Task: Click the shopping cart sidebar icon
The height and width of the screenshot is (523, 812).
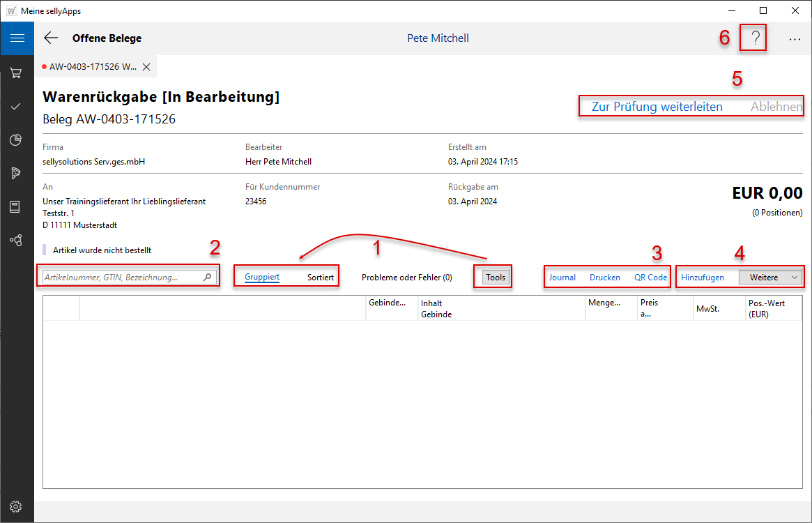Action: coord(16,73)
